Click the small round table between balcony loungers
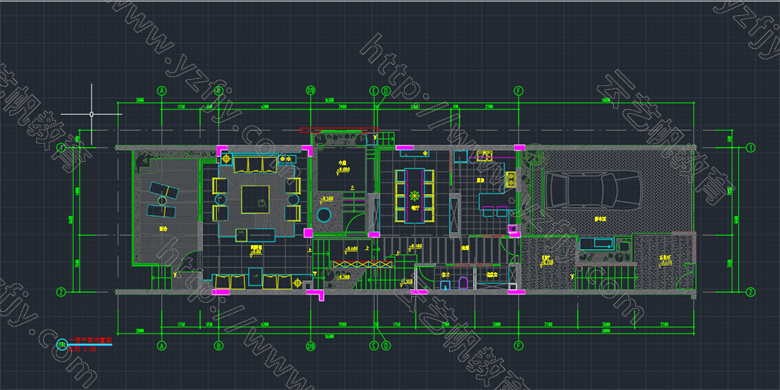This screenshot has width=780, height=390. (x=162, y=200)
